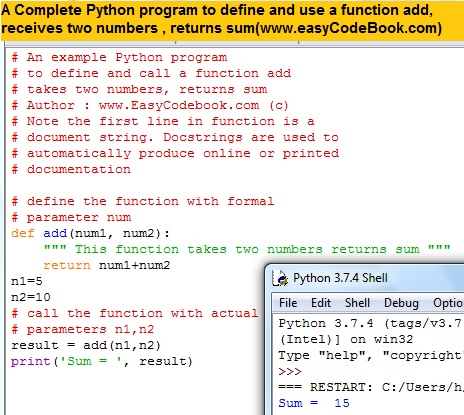Click the 'result = add(n1,n2)' line

[86, 345]
